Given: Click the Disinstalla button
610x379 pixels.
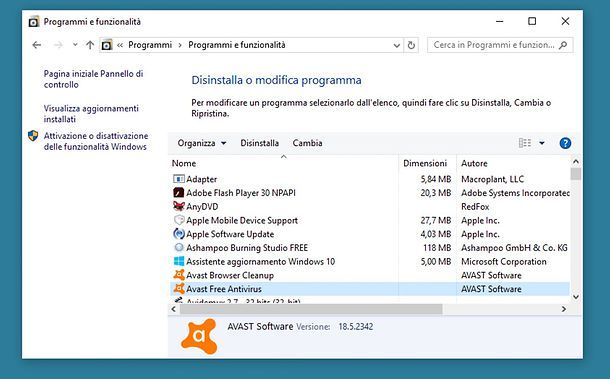Looking at the screenshot, I should point(259,143).
